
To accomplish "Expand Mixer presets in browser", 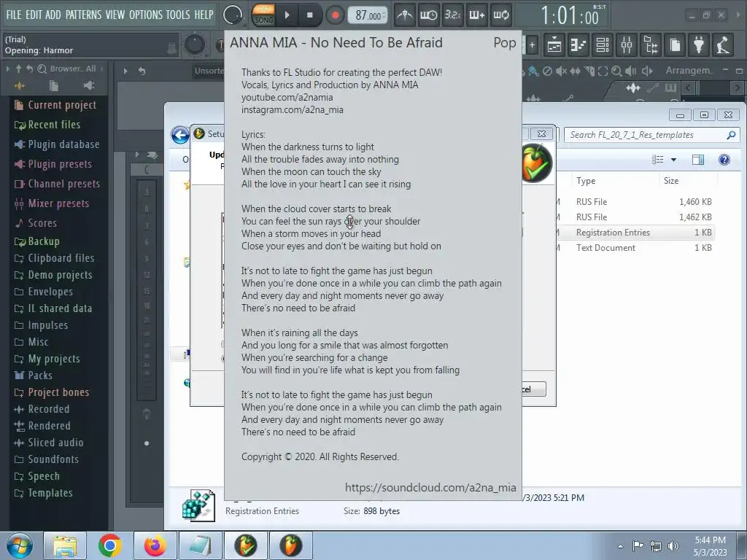I will 52,203.
